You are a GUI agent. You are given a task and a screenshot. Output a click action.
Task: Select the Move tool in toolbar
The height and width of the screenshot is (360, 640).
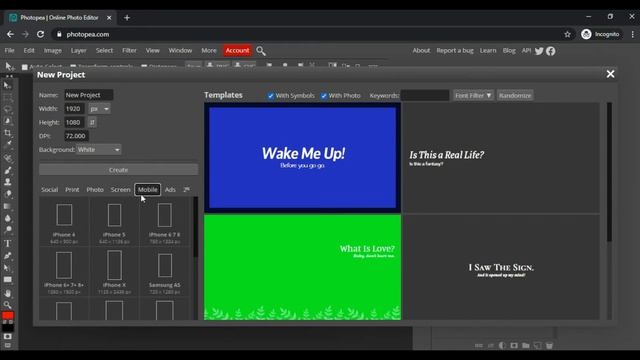[7, 85]
